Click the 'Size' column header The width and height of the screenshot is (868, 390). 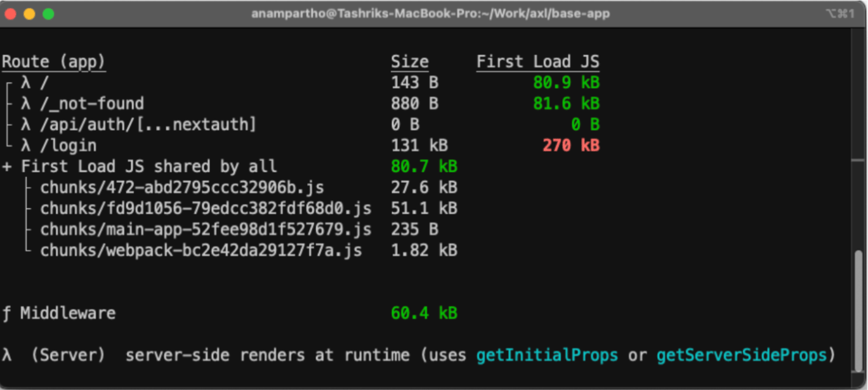coord(410,62)
